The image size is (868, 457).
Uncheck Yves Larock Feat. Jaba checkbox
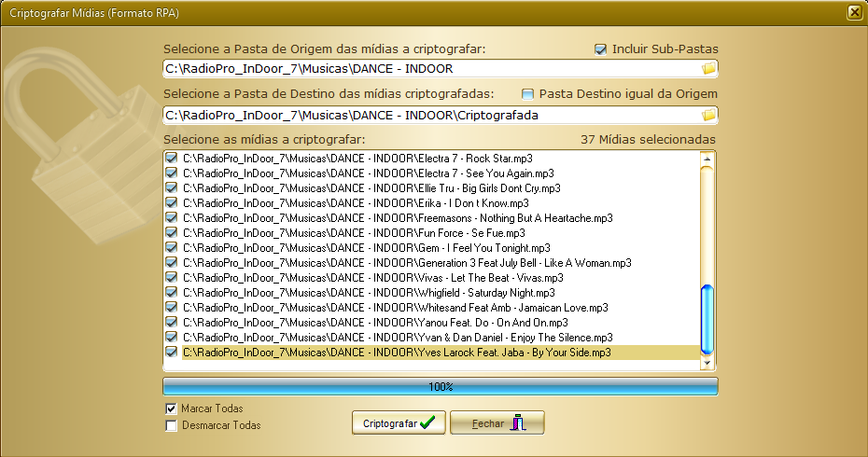coord(172,353)
